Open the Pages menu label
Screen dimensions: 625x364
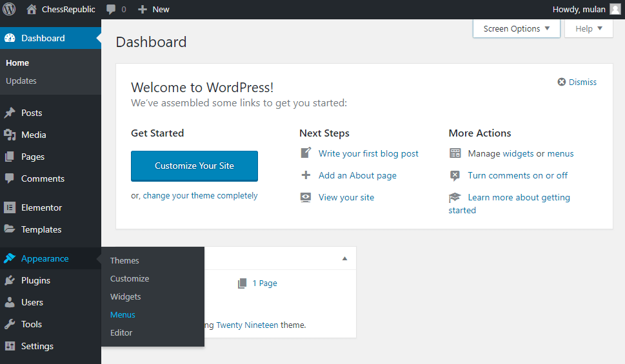33,157
